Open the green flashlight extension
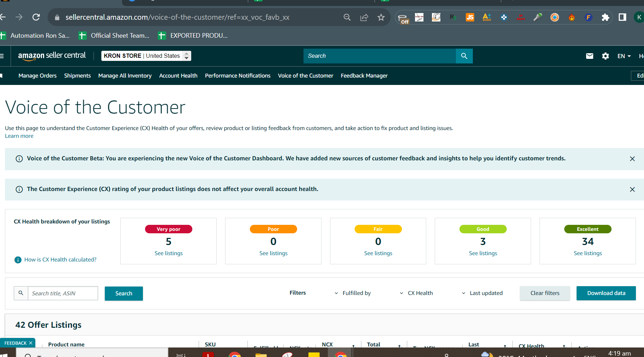Image resolution: width=644 pixels, height=357 pixels. point(538,17)
